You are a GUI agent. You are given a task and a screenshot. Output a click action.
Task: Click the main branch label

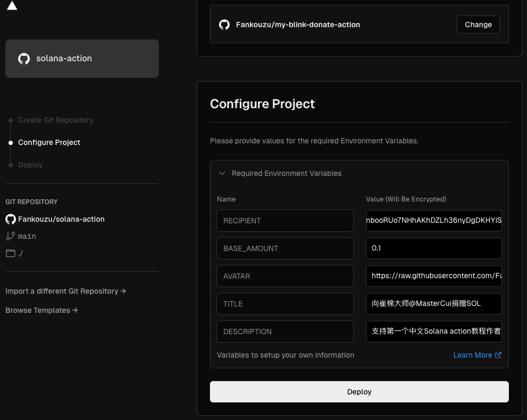pyautogui.click(x=27, y=237)
